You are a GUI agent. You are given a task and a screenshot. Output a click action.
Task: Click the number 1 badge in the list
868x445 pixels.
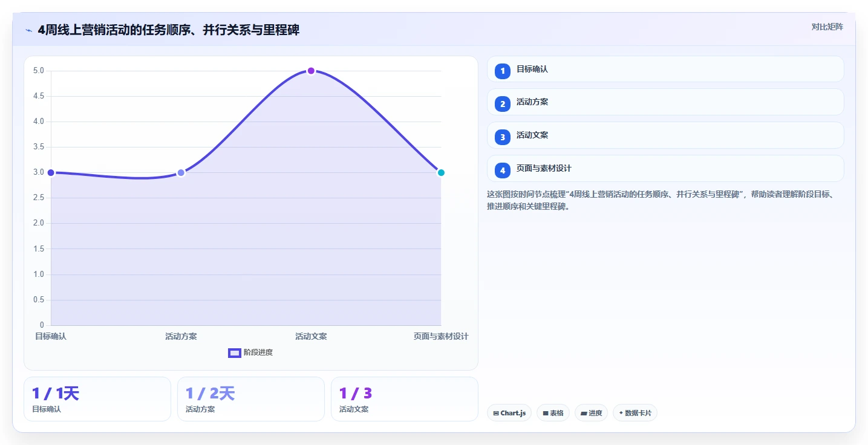point(502,71)
